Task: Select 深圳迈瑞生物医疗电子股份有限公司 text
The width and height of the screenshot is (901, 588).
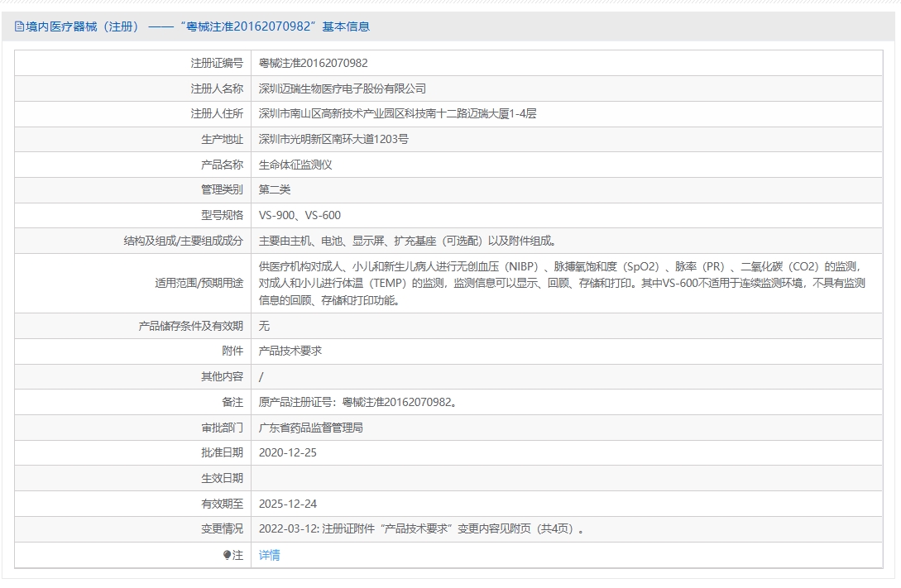Action: (x=342, y=88)
